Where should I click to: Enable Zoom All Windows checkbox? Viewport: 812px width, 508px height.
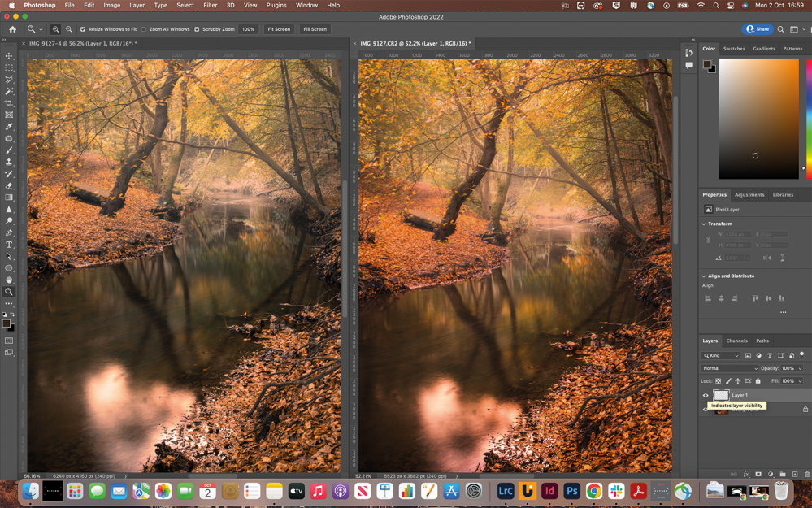point(144,29)
